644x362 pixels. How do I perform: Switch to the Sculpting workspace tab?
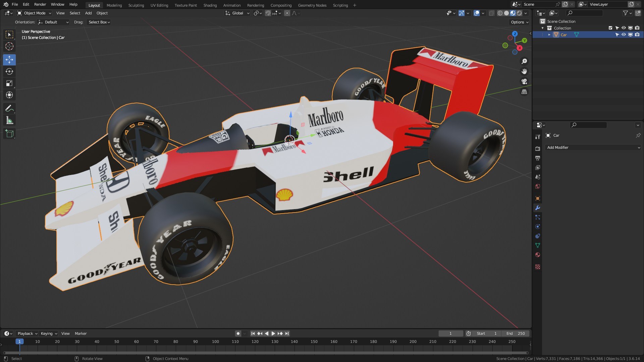click(136, 5)
